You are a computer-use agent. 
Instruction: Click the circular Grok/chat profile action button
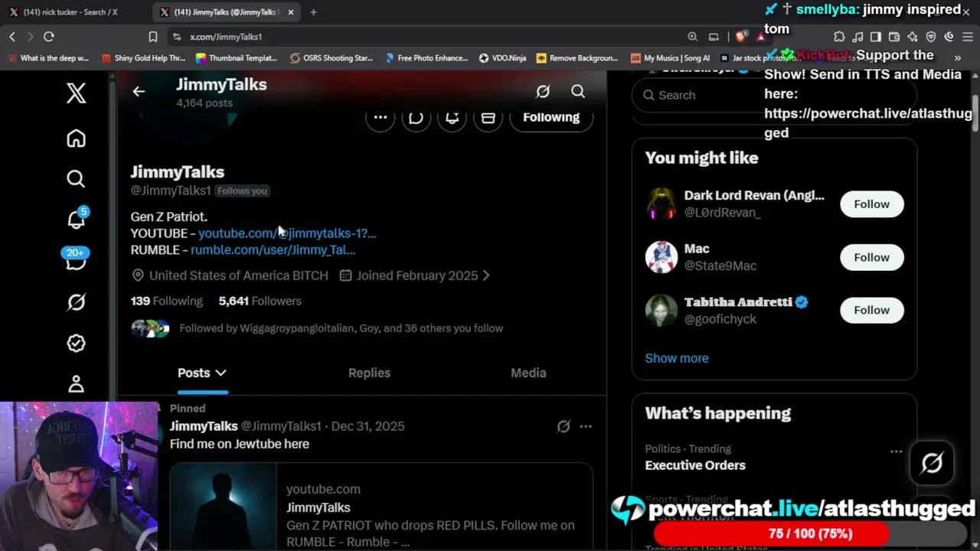click(x=416, y=117)
